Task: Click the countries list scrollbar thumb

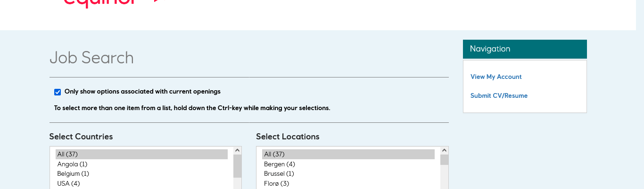Action: coord(237,166)
